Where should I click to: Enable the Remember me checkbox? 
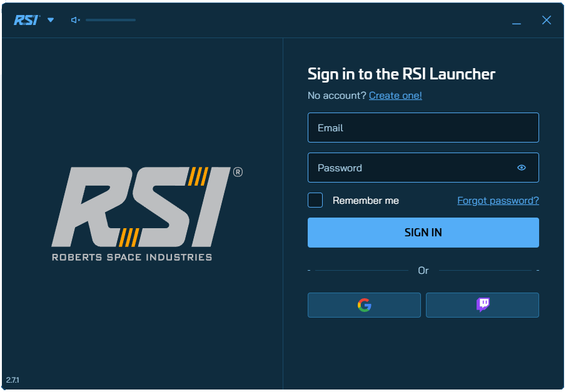[x=315, y=200]
